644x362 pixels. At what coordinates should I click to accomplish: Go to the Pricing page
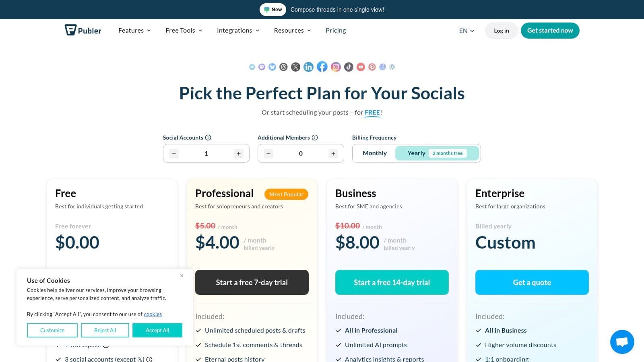coord(336,31)
